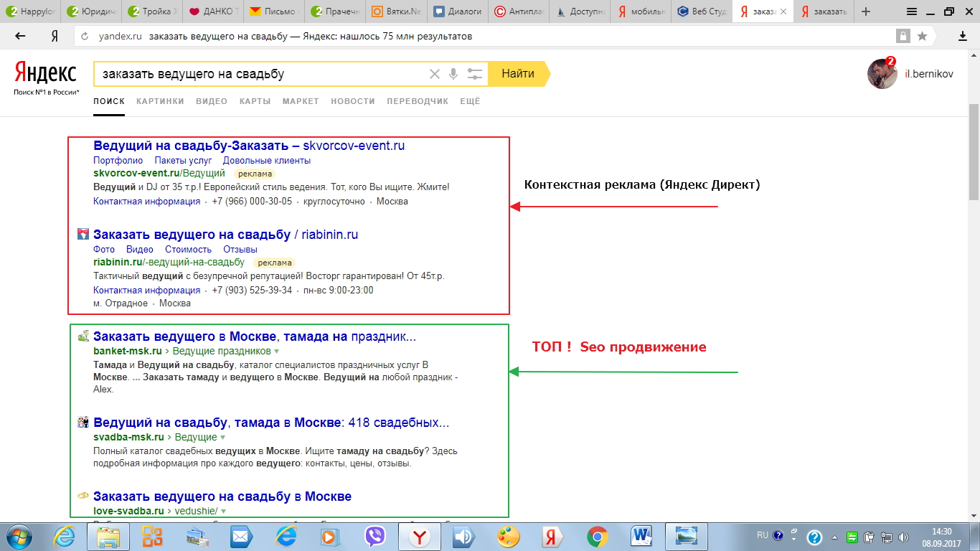Open the Довольные клиенты sitelink

click(x=267, y=161)
